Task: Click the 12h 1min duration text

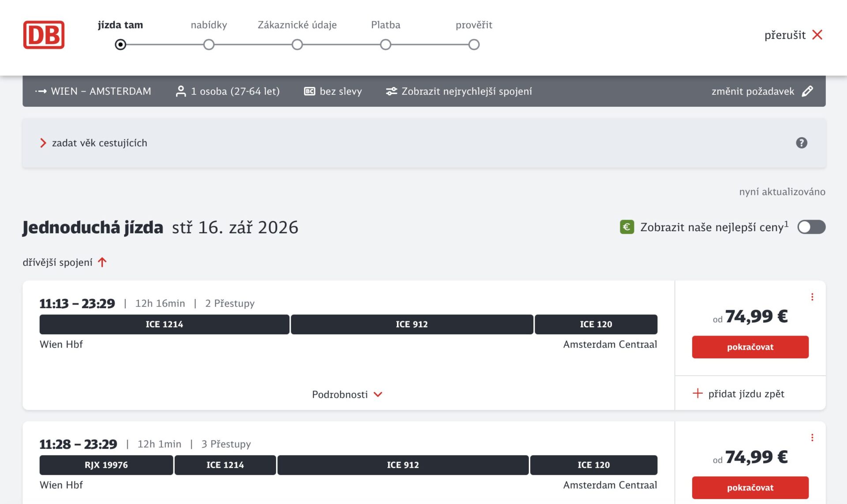Action: click(159, 444)
